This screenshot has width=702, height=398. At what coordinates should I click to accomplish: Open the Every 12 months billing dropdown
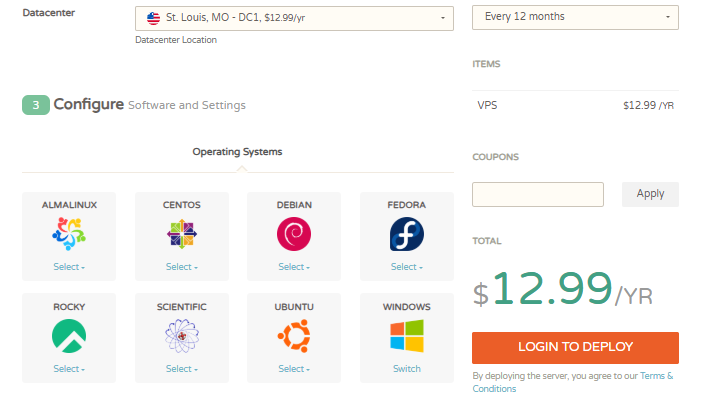coord(575,17)
